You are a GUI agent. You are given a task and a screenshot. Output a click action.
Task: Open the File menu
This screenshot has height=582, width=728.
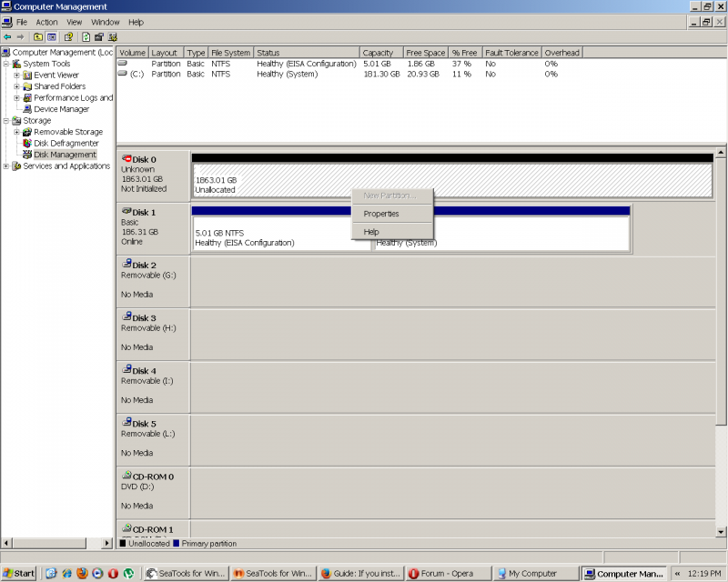(21, 22)
